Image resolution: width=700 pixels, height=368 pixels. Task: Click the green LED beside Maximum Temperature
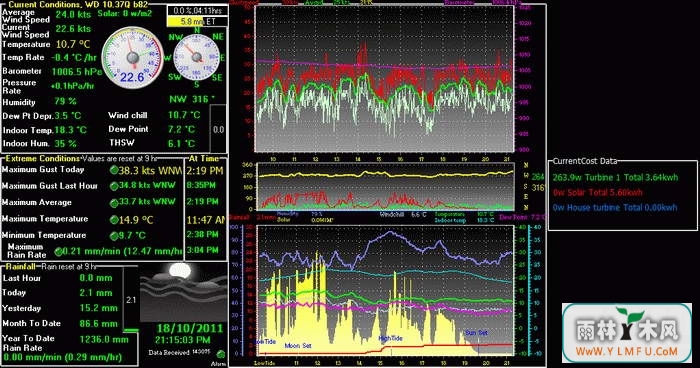coord(114,220)
